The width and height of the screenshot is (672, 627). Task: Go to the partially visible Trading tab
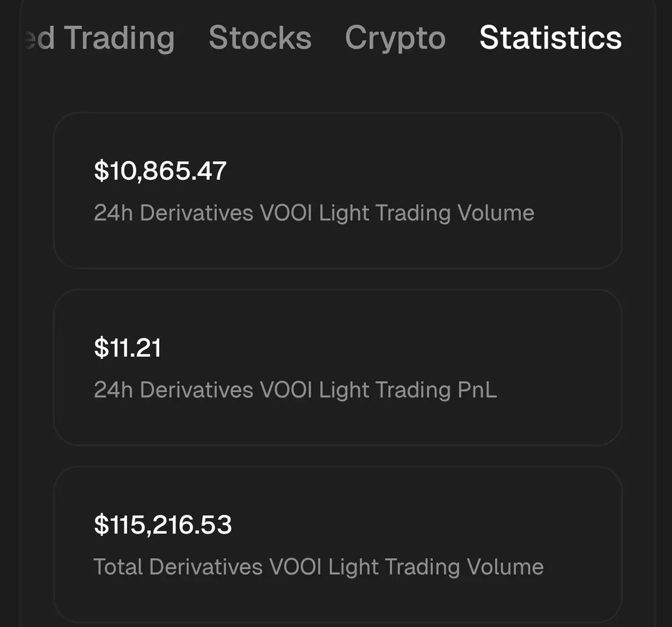tap(101, 38)
